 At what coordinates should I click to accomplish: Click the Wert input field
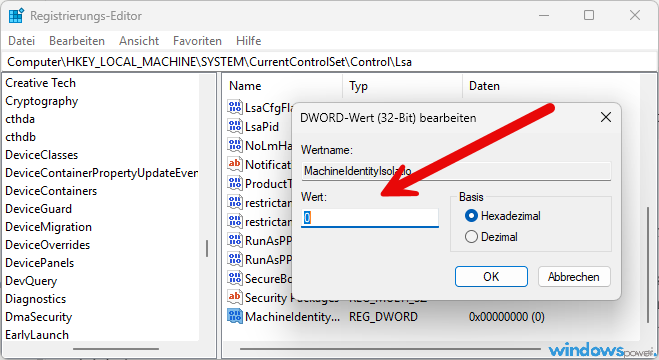click(x=370, y=218)
